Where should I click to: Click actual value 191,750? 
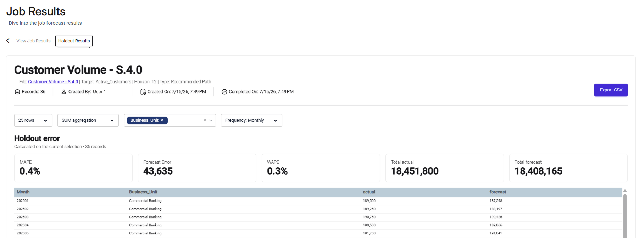point(369,233)
